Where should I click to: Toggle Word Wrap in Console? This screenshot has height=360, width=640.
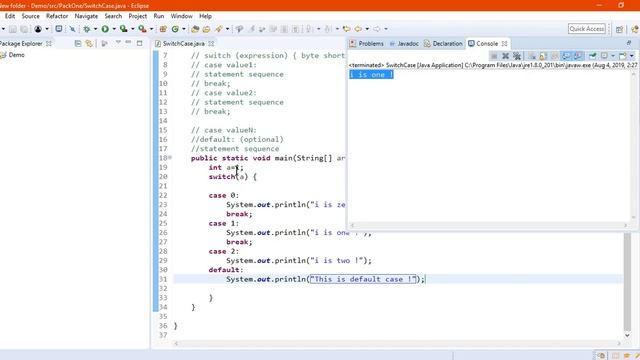tap(554, 56)
